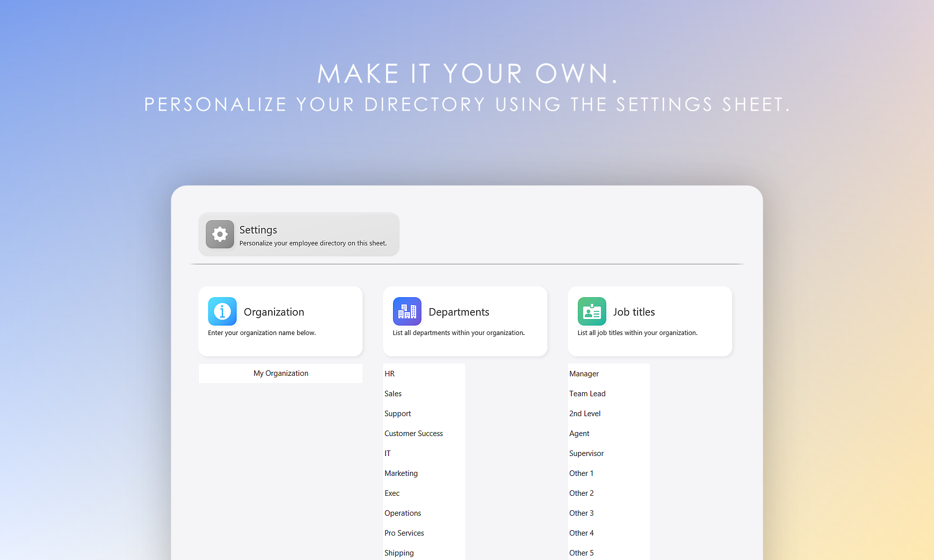Click the Organization info icon
The image size is (934, 560).
tap(222, 311)
